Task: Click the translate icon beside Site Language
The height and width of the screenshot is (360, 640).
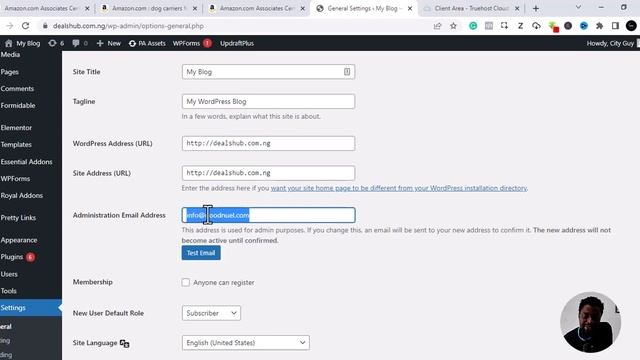Action: [124, 343]
